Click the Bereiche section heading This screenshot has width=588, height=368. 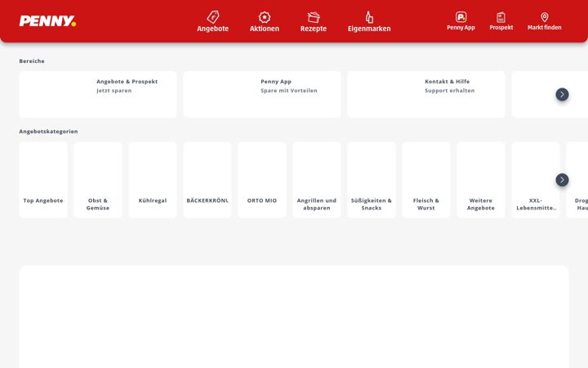[32, 61]
